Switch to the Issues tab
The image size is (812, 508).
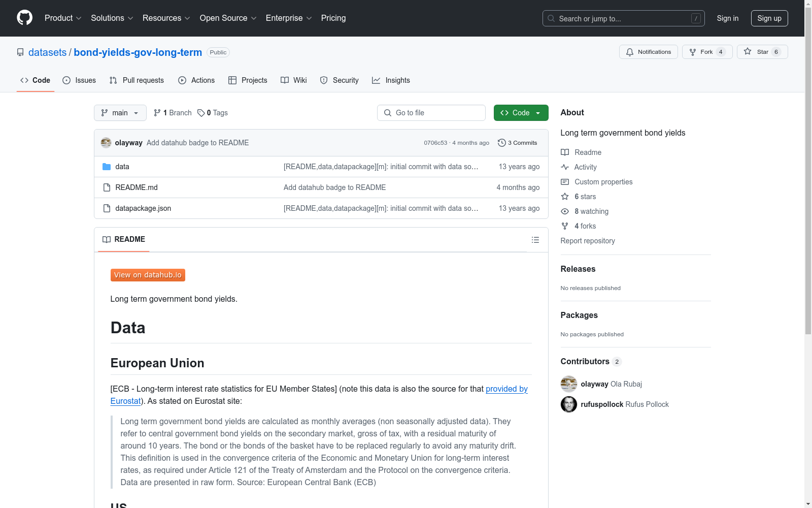79,80
